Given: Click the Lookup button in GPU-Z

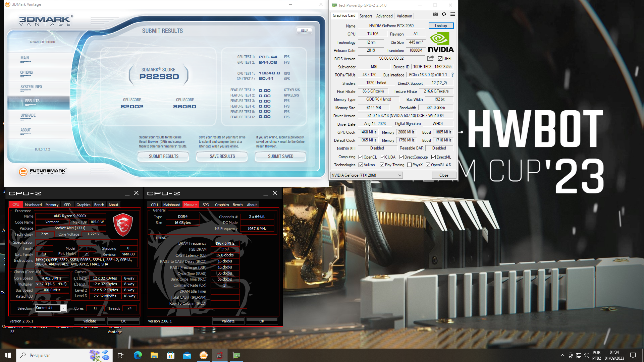Looking at the screenshot, I should tap(441, 26).
